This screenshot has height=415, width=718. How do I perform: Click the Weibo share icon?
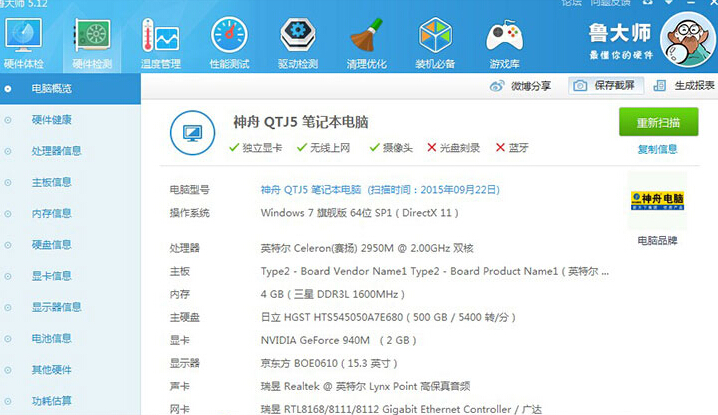tap(497, 86)
